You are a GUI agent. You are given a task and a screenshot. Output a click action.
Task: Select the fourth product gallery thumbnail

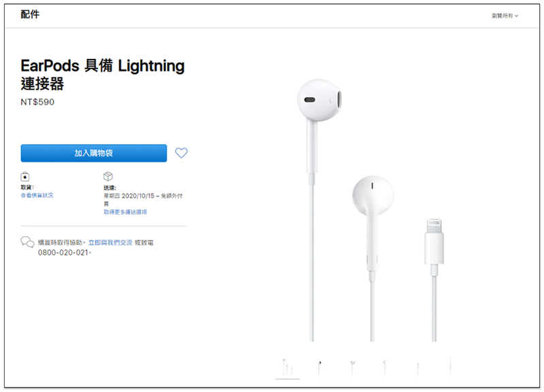coord(384,368)
